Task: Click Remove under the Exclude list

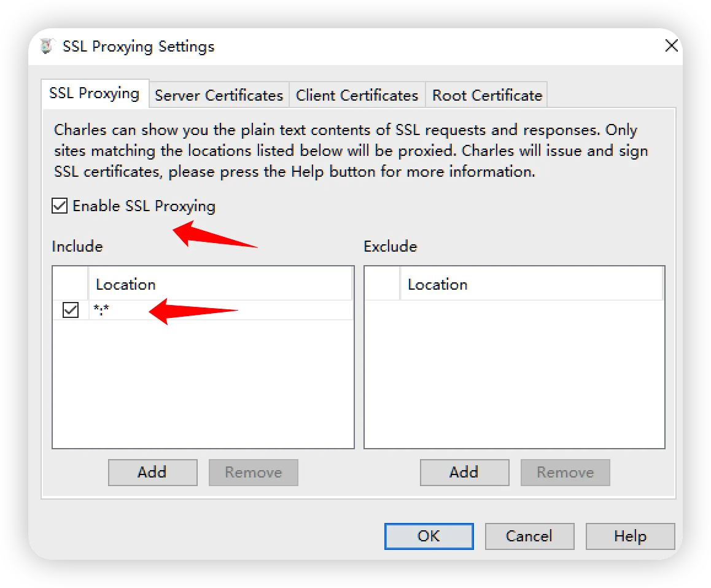Action: point(565,472)
